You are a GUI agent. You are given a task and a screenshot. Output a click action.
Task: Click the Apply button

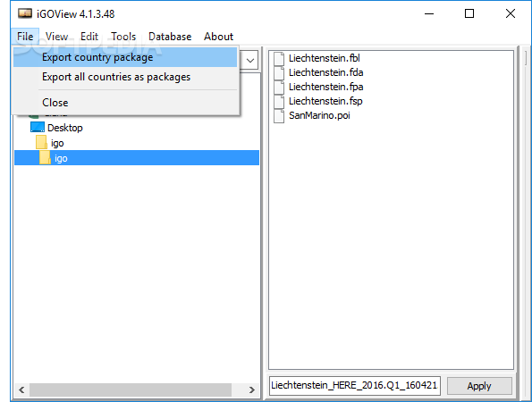479,386
